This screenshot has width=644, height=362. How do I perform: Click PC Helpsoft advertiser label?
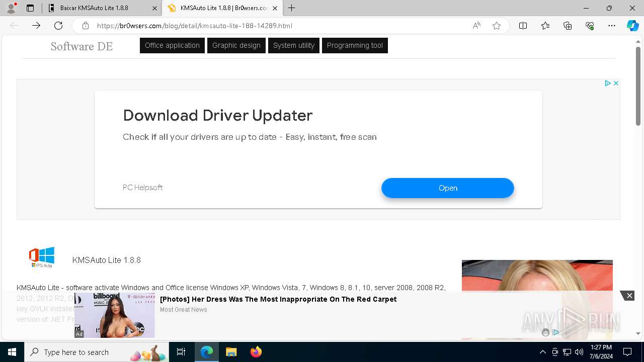[x=142, y=188]
